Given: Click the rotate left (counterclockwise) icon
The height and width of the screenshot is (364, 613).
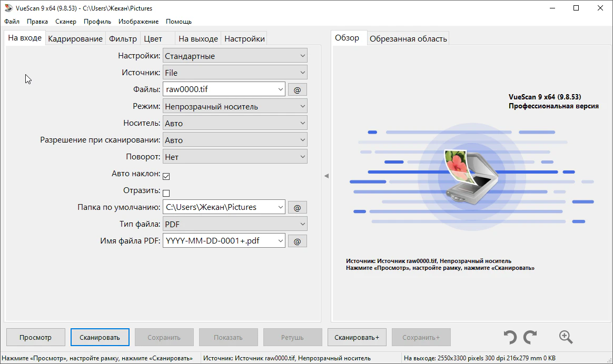Looking at the screenshot, I should click(509, 337).
